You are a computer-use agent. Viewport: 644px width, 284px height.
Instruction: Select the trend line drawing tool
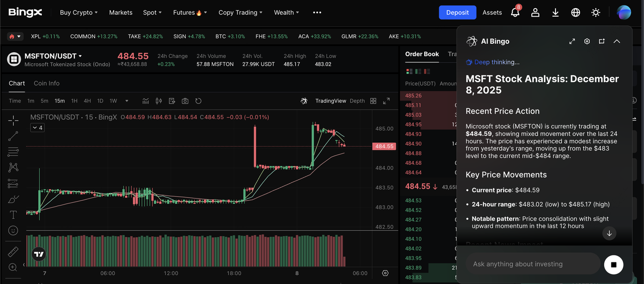click(14, 136)
